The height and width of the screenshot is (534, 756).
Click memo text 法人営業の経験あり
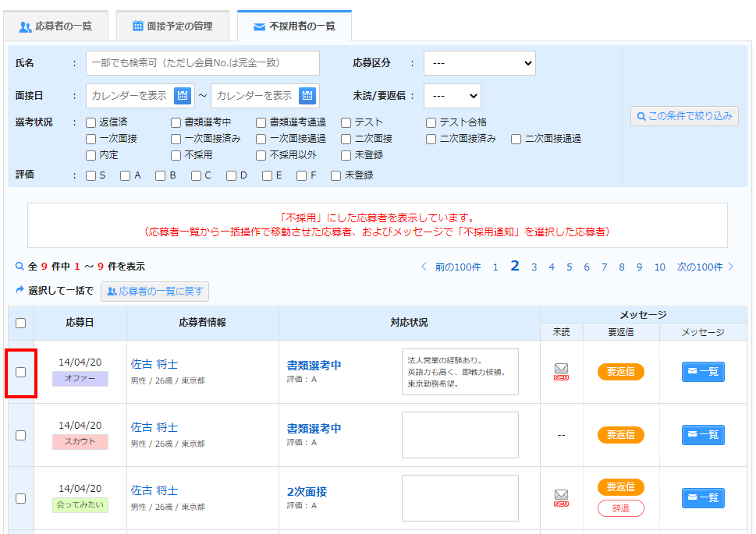pos(445,360)
